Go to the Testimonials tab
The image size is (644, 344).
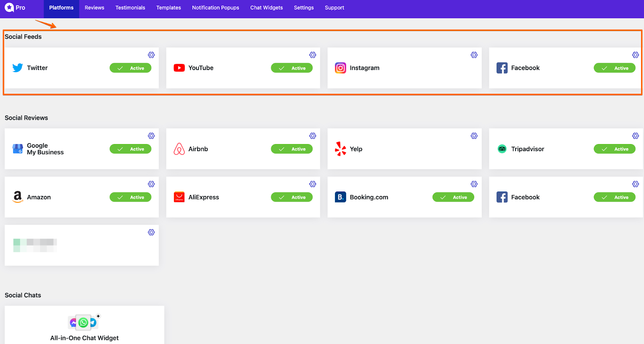(130, 8)
